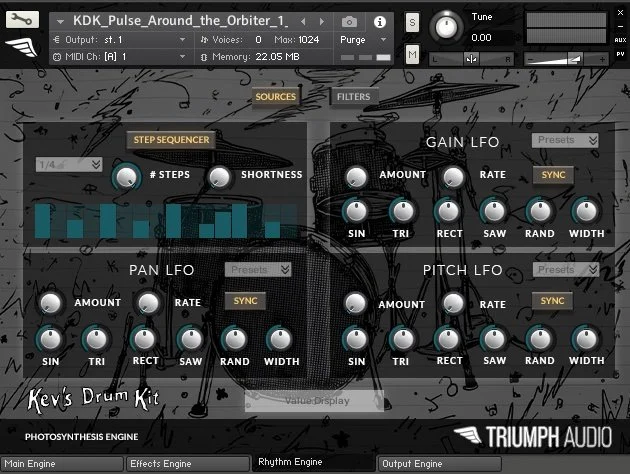Open the Purge dropdown menu
The height and width of the screenshot is (474, 630).
(x=363, y=40)
